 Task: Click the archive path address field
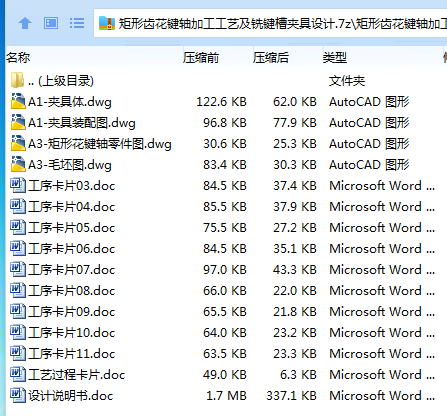pos(270,23)
